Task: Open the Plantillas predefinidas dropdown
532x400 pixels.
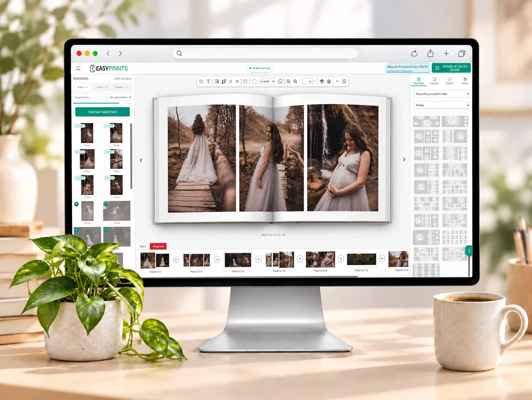Action: (442, 94)
